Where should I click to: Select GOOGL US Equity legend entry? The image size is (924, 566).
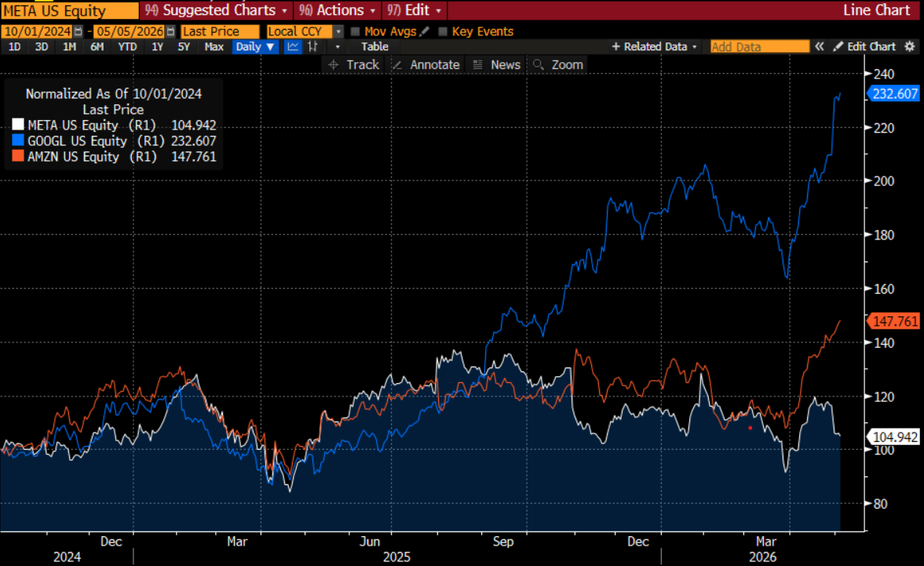[115, 141]
